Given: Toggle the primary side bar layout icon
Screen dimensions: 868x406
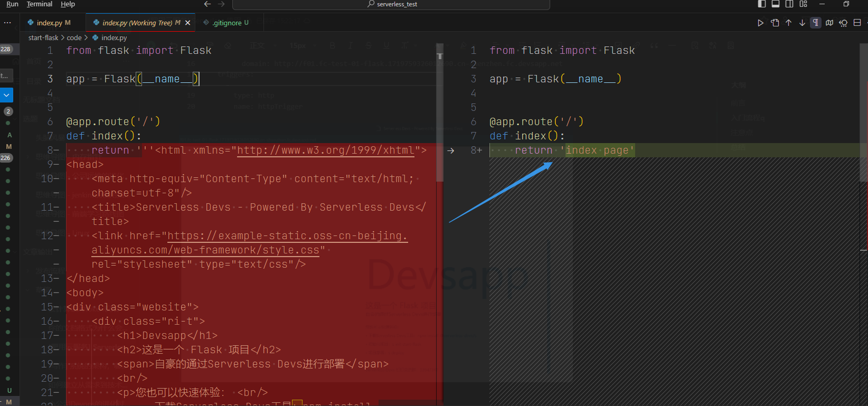Looking at the screenshot, I should pos(762,4).
